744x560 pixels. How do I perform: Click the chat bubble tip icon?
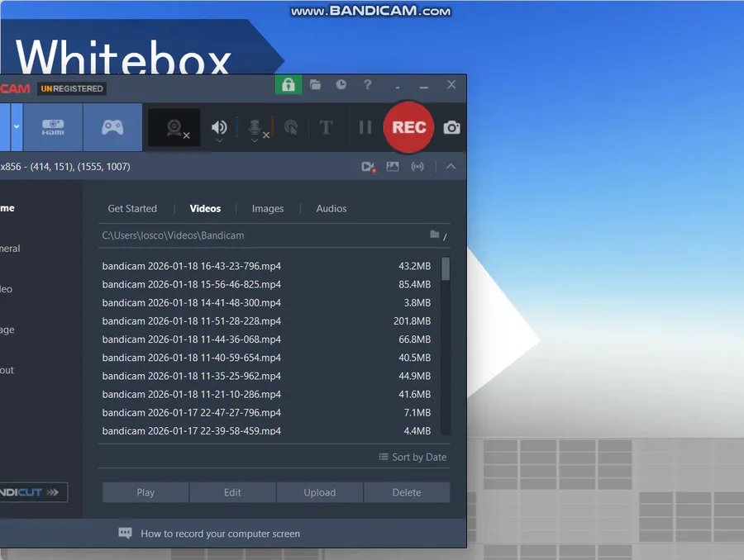point(126,534)
